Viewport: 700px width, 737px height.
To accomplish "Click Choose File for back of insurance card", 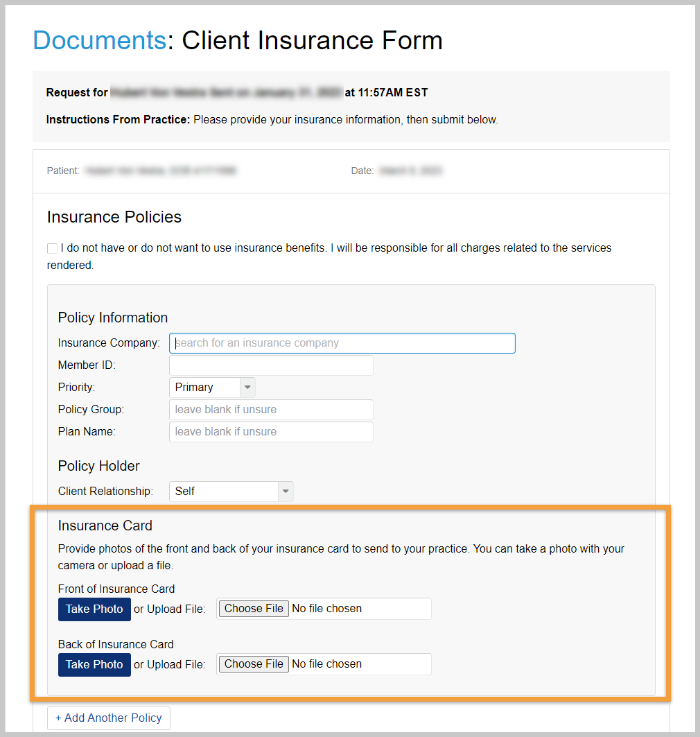I will 253,664.
